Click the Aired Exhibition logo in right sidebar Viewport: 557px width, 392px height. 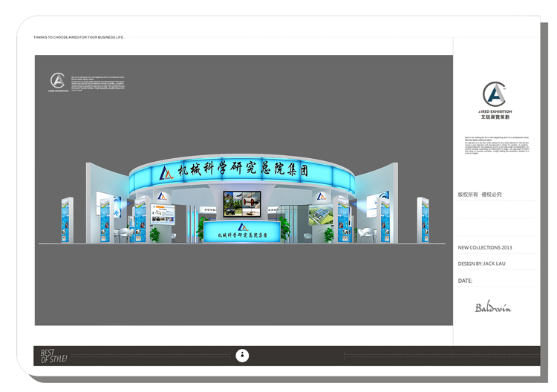(495, 97)
